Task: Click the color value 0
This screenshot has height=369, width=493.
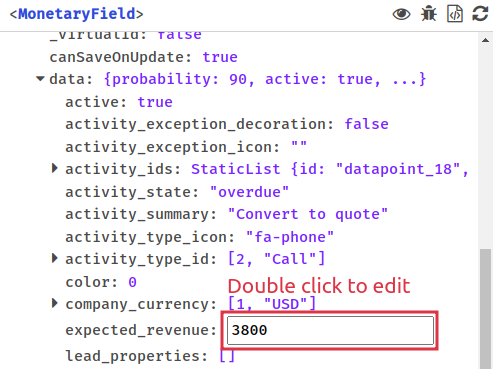Action: (132, 282)
